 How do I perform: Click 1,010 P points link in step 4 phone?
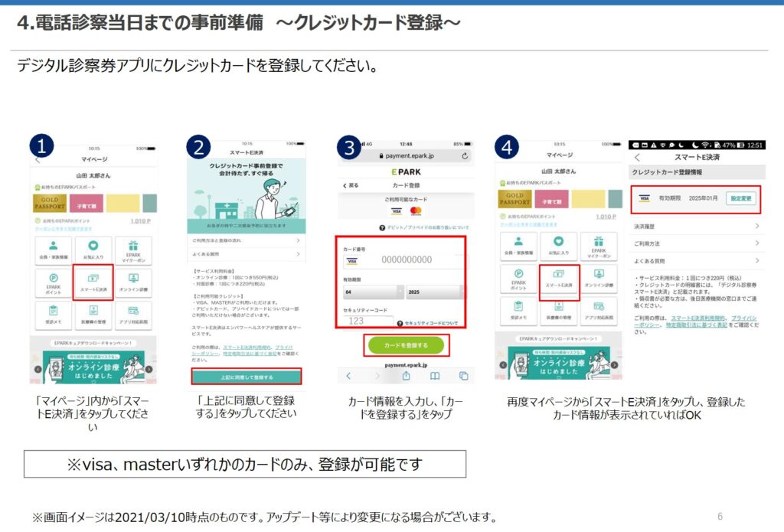606,217
